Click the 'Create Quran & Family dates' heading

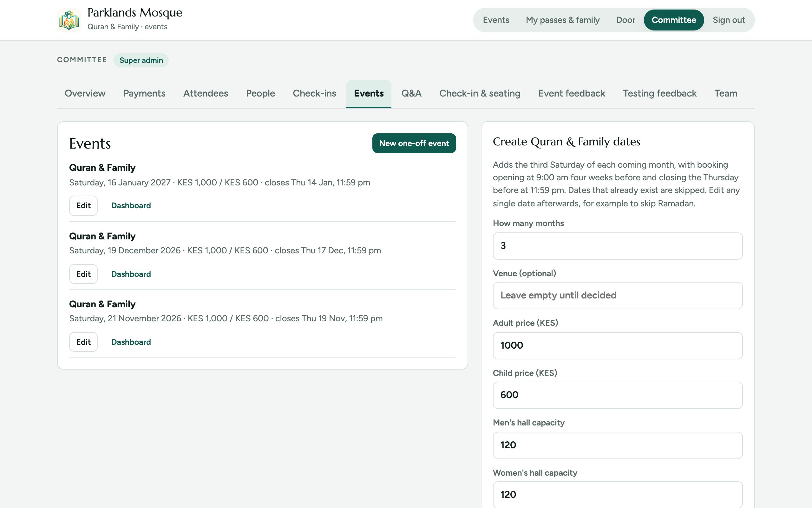pyautogui.click(x=566, y=142)
